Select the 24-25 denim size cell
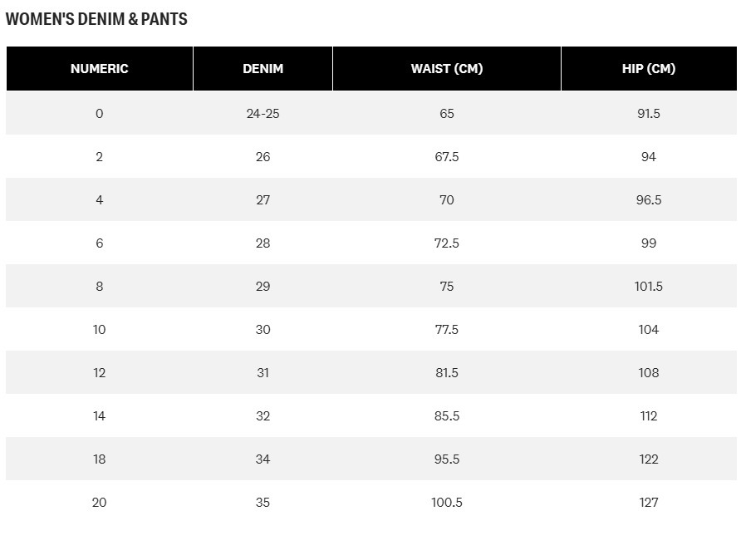The image size is (741, 560). (x=263, y=113)
